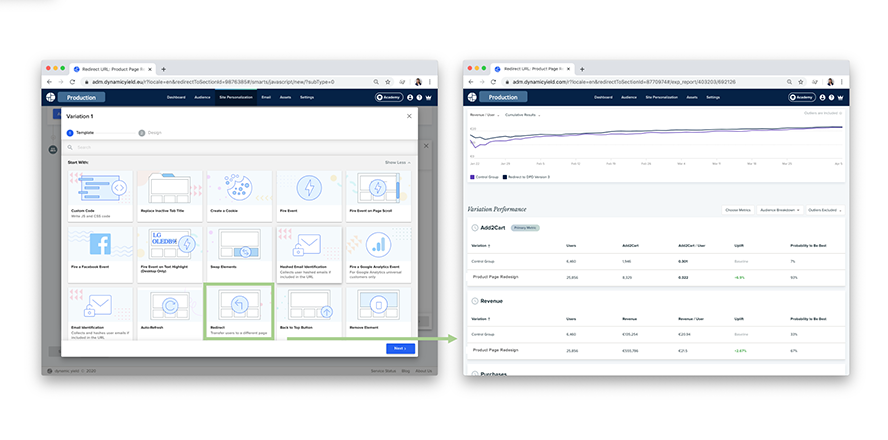Open Audience in left window nav
Image resolution: width=888 pixels, height=440 pixels.
click(202, 97)
